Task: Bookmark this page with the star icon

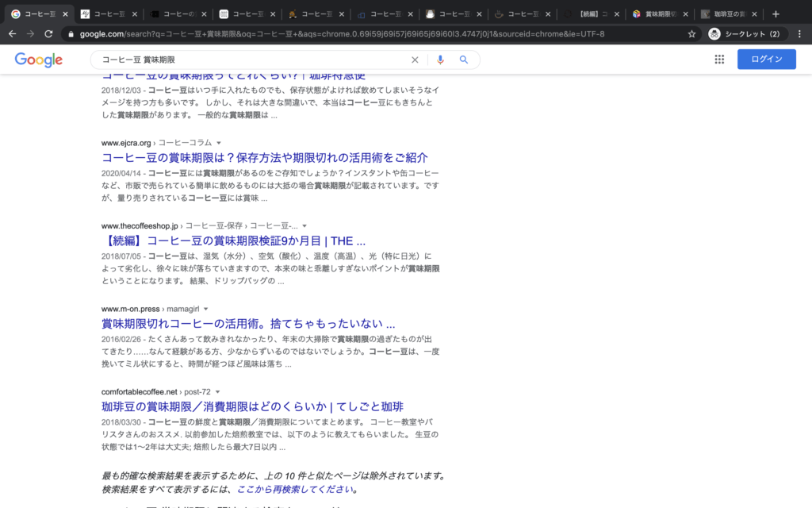Action: pos(691,33)
